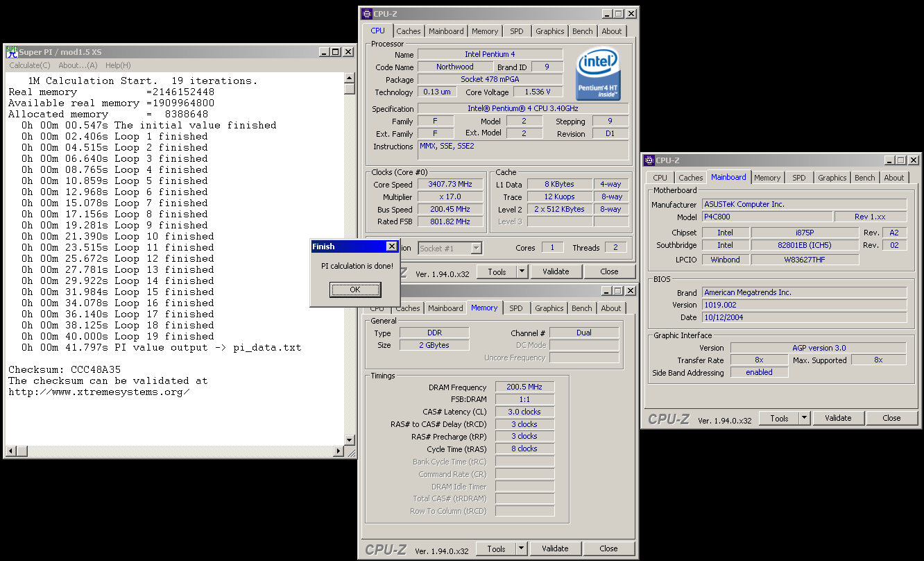Click the CPU-Z icon in the Mainboard window title bar
Screen dimensions: 924x561
pyautogui.click(x=649, y=160)
